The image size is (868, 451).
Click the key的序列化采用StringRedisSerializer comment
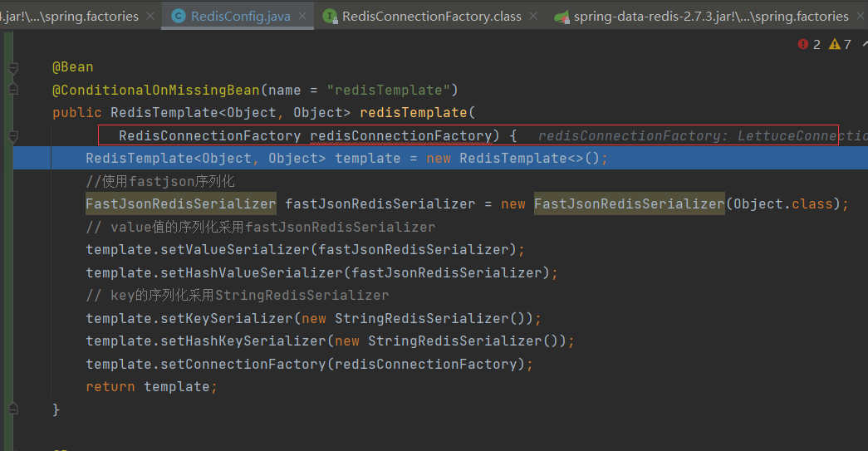[237, 296]
